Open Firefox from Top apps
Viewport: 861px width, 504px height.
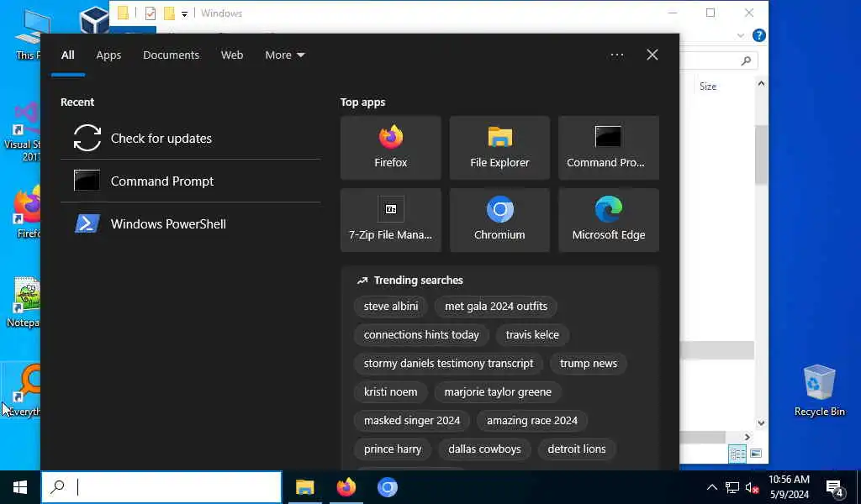click(x=390, y=148)
